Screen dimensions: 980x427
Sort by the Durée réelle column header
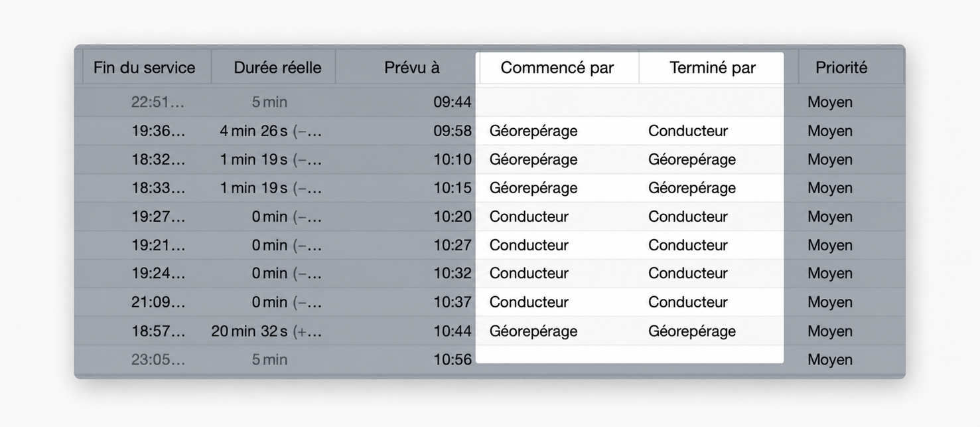tap(277, 68)
